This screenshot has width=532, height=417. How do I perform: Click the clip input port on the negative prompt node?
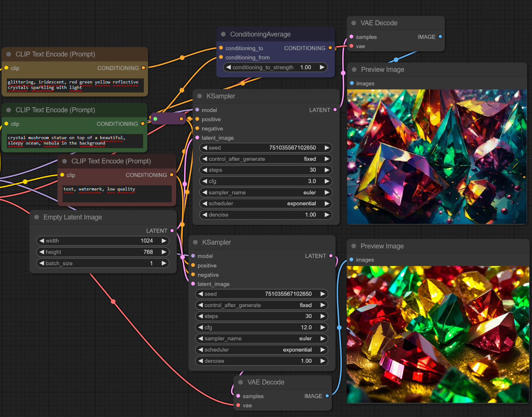click(x=62, y=175)
